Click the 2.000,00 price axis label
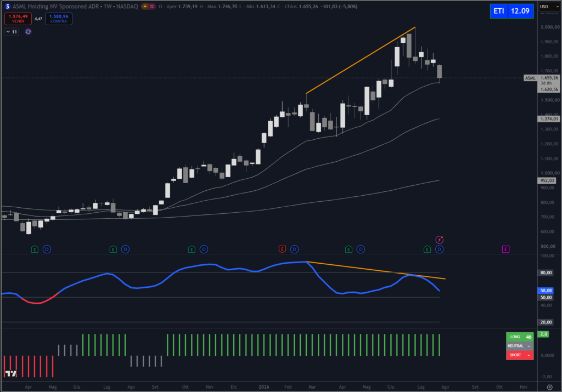Screen dimensions: 562x392 550,27
